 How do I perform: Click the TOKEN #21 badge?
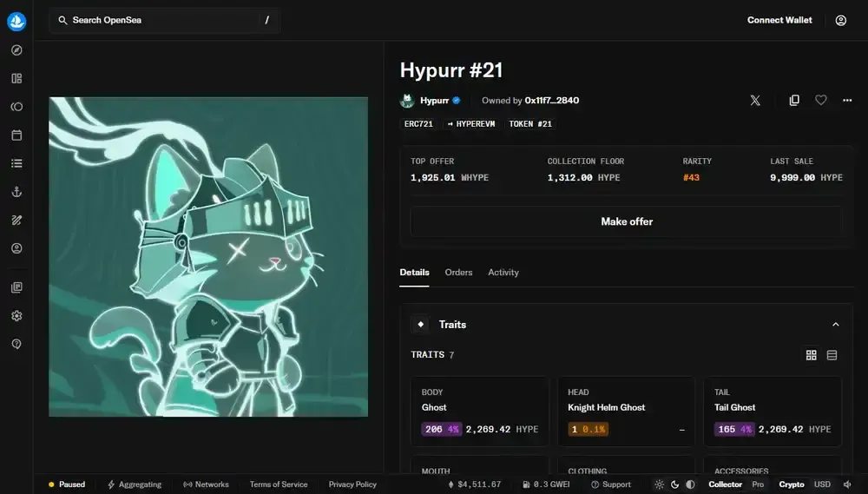coord(530,124)
